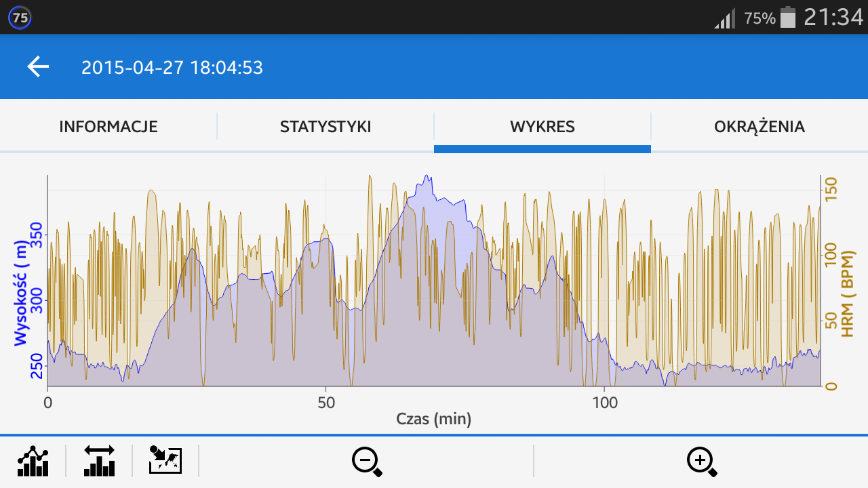Tap the 21:34 clock in status bar
Viewport: 868px width, 488px height.
click(x=833, y=18)
